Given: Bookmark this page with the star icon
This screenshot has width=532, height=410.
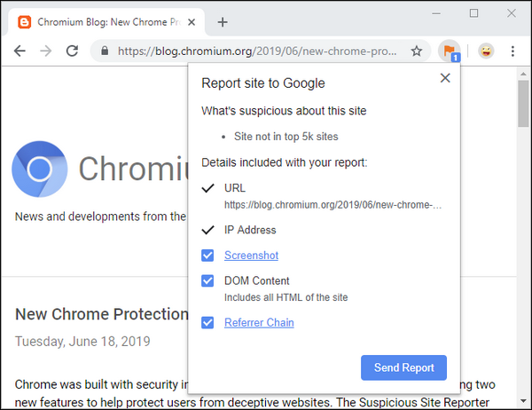Looking at the screenshot, I should 416,51.
